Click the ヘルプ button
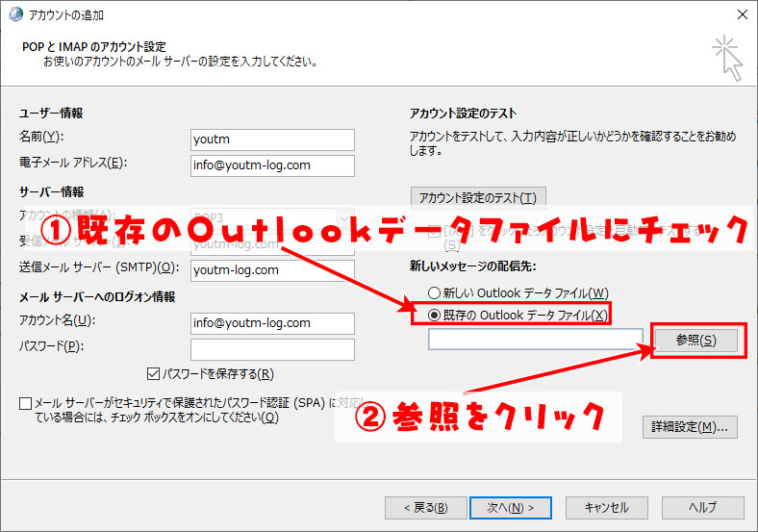Viewport: 758px width, 532px height. 703,508
